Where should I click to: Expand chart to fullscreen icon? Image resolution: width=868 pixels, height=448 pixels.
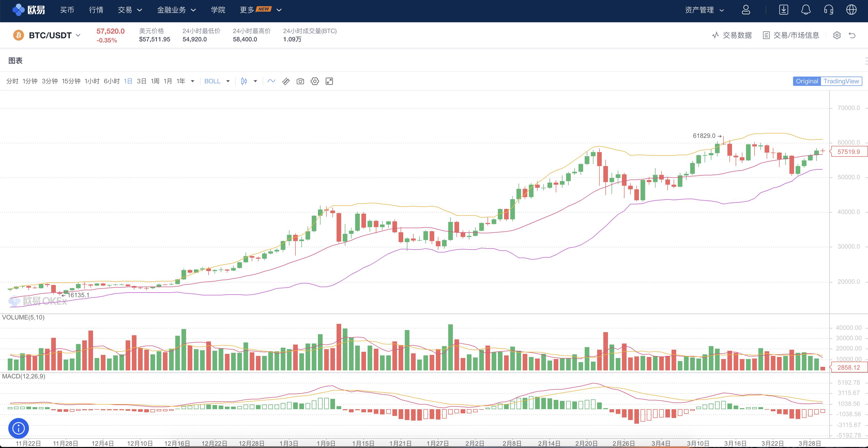click(x=329, y=81)
